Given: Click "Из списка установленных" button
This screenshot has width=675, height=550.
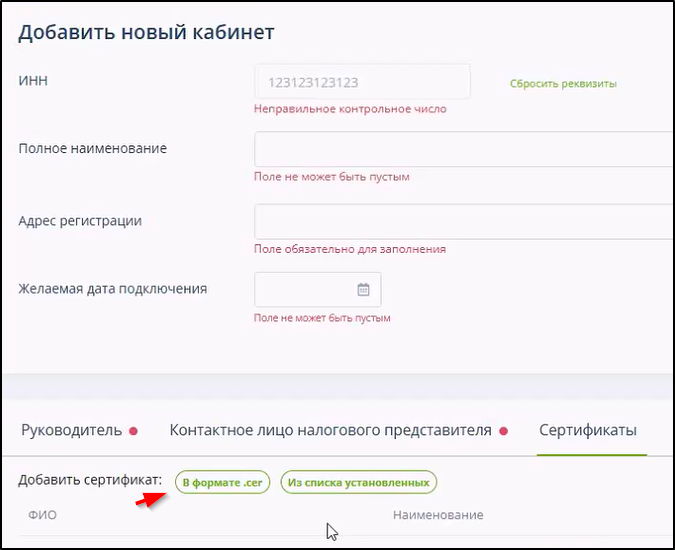Looking at the screenshot, I should tap(359, 482).
